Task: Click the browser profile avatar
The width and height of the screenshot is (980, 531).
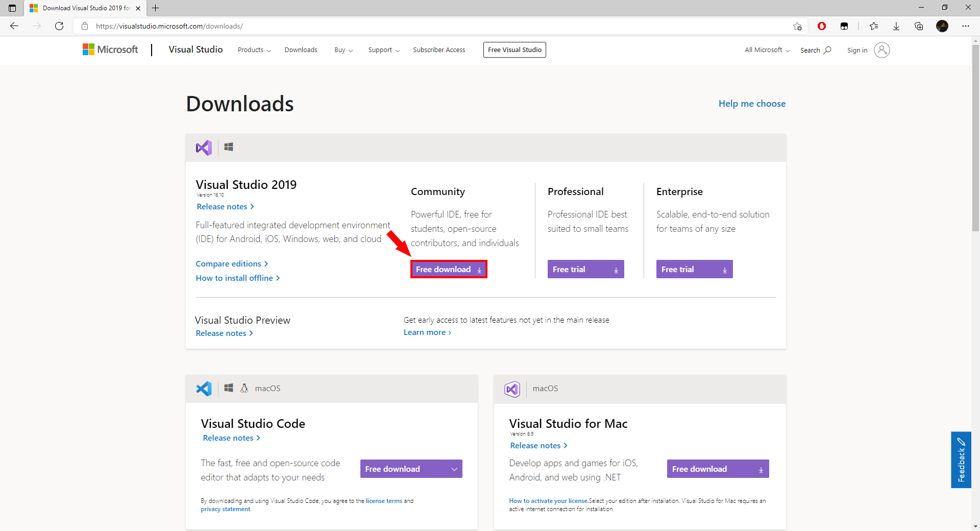Action: point(942,26)
